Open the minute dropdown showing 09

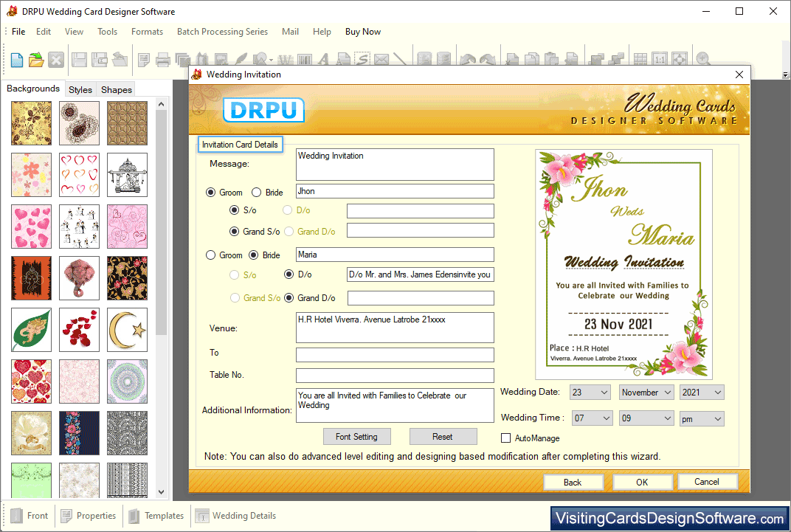(x=646, y=418)
